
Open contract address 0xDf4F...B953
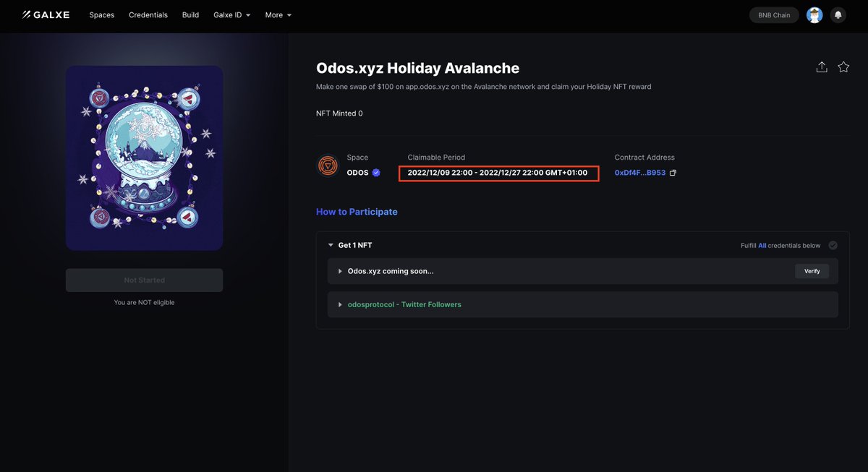[x=640, y=173]
